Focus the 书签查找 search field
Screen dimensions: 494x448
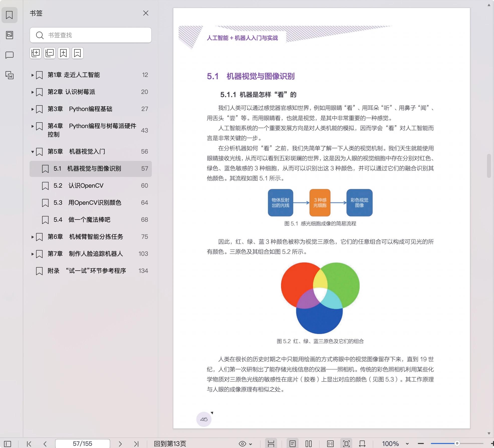(x=90, y=35)
